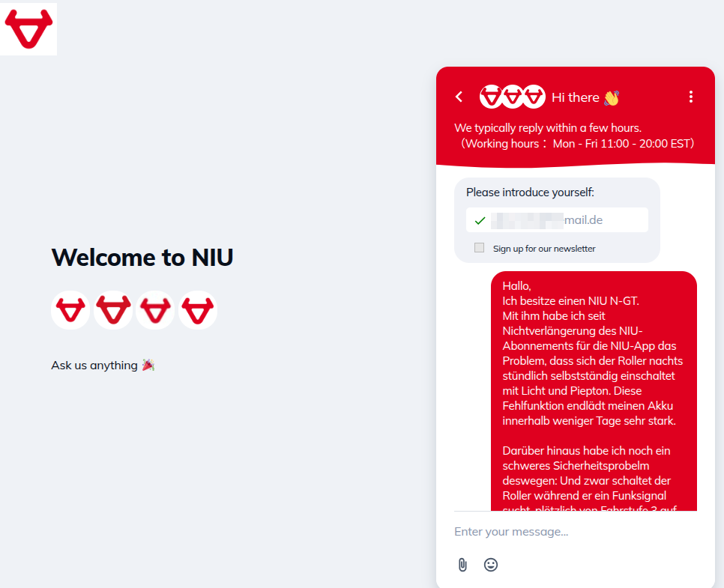Click the third avatar under Welcome to NIU
The height and width of the screenshot is (588, 724).
coord(155,310)
